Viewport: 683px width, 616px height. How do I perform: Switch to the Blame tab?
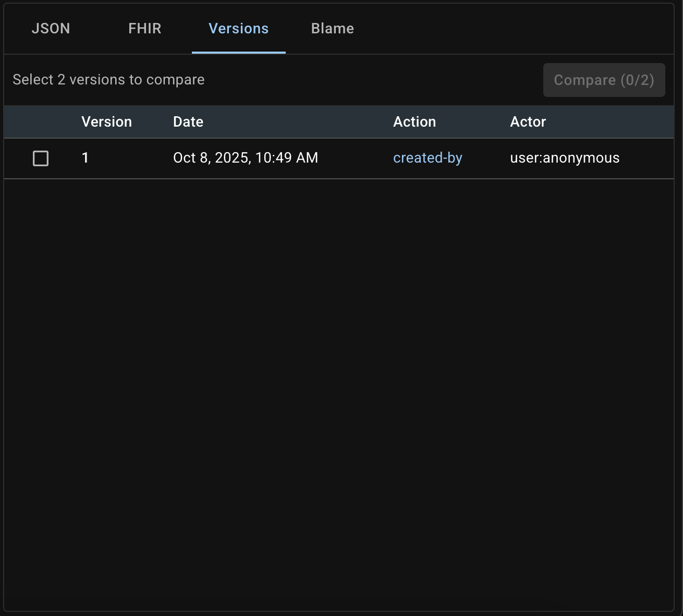(x=332, y=29)
